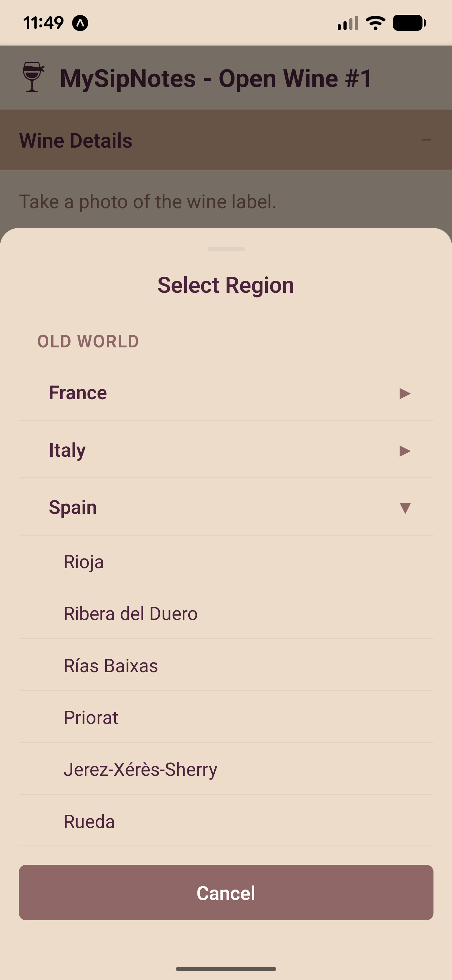Tap the France country row label
This screenshot has height=980, width=452.
tap(78, 393)
